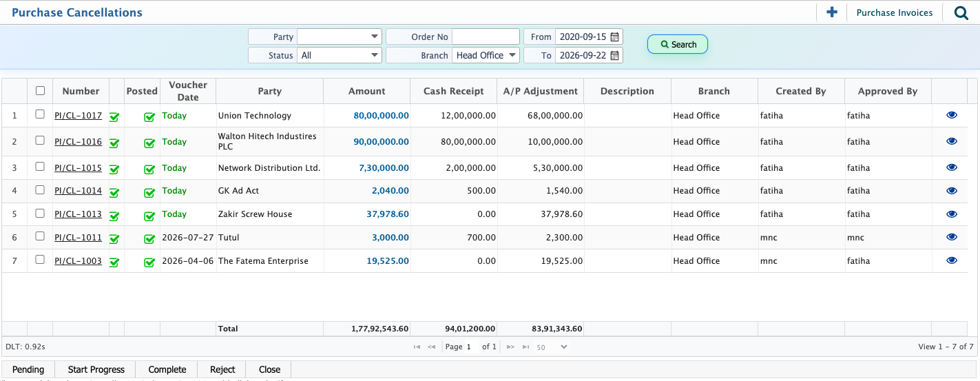Image resolution: width=980 pixels, height=381 pixels.
Task: Check the row checkbox for PI/CL-1003
Action: click(x=40, y=260)
